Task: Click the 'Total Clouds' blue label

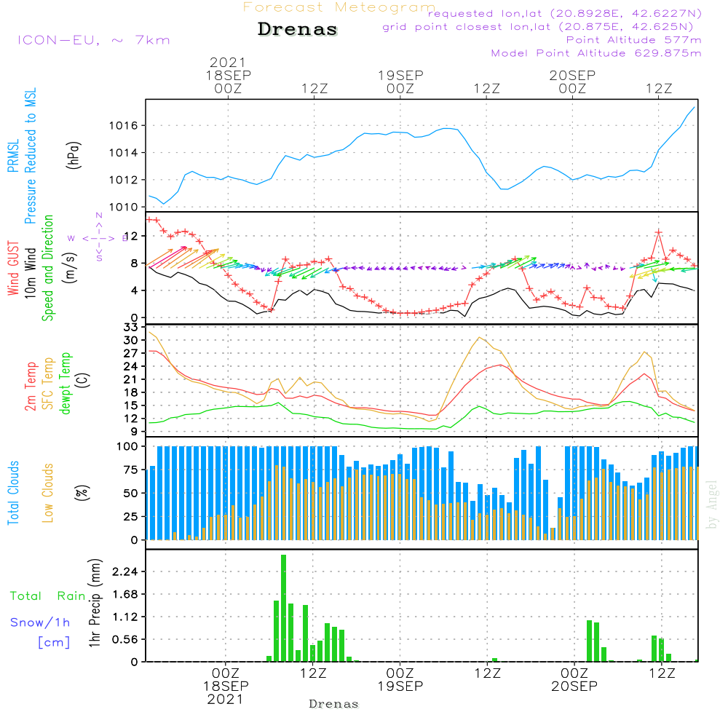Action: (x=13, y=493)
